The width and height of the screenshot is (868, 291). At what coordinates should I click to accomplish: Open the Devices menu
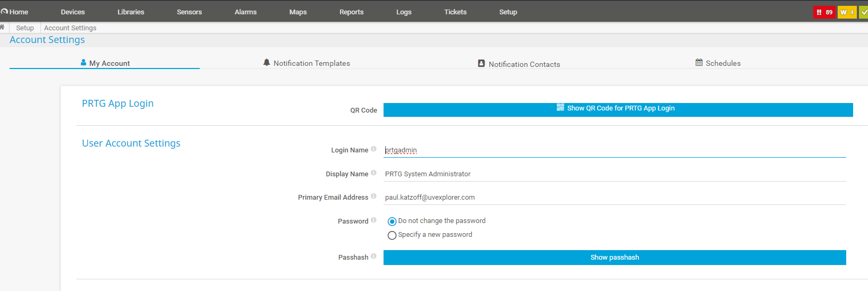[73, 12]
